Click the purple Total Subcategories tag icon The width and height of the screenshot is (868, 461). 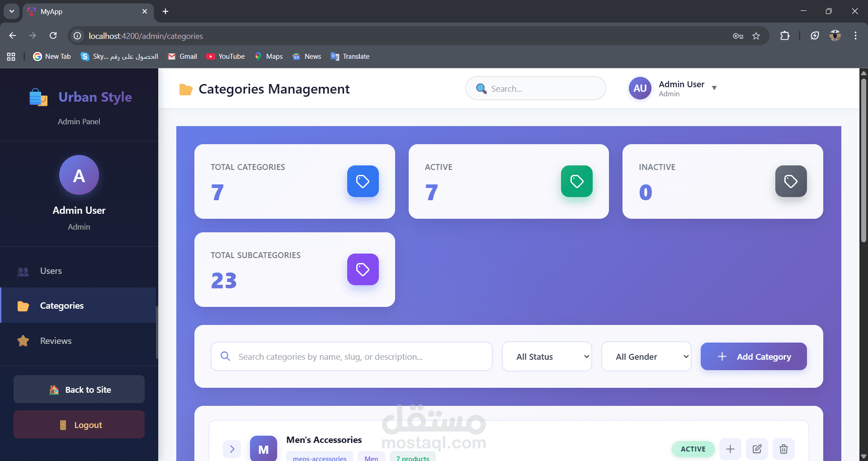coord(363,269)
